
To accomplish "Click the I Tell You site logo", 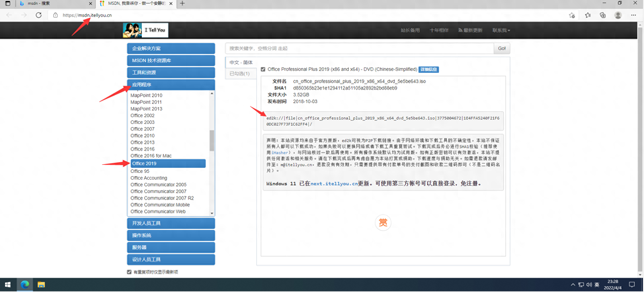I will (x=146, y=30).
